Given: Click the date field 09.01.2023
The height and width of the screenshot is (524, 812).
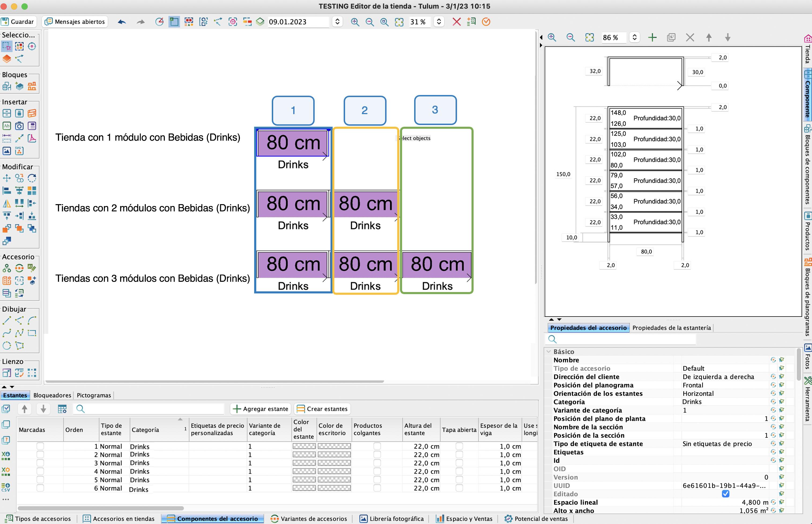Looking at the screenshot, I should coord(298,22).
